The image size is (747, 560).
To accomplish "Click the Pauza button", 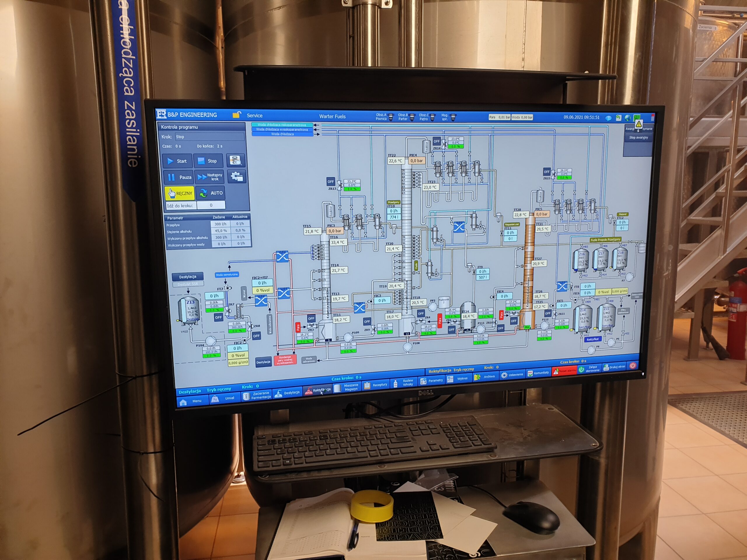I will (179, 177).
